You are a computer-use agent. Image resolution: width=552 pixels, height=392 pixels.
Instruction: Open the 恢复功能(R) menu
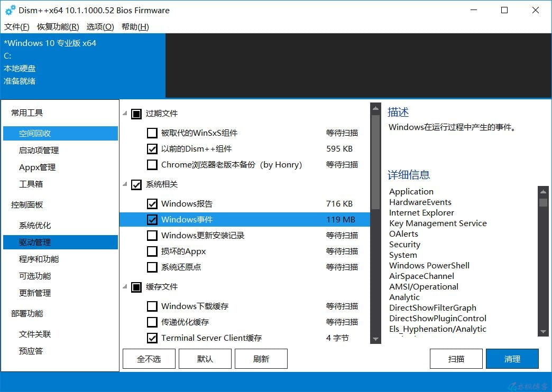[x=58, y=27]
